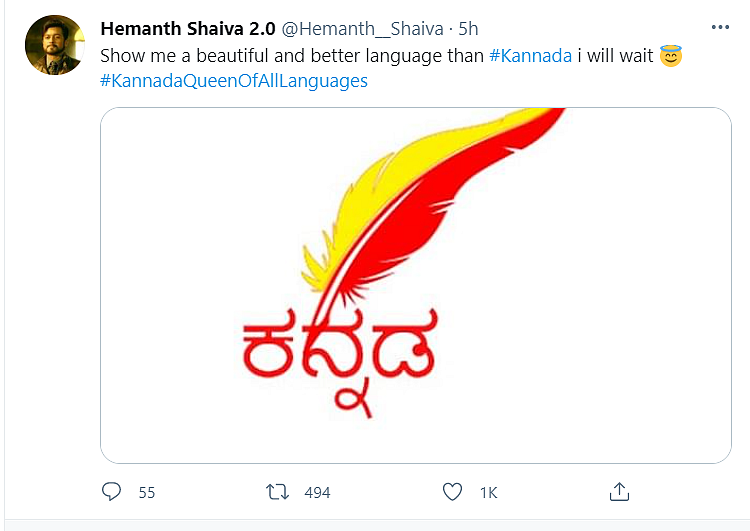Open the @Hemanth__Shaiva handle link

363,29
